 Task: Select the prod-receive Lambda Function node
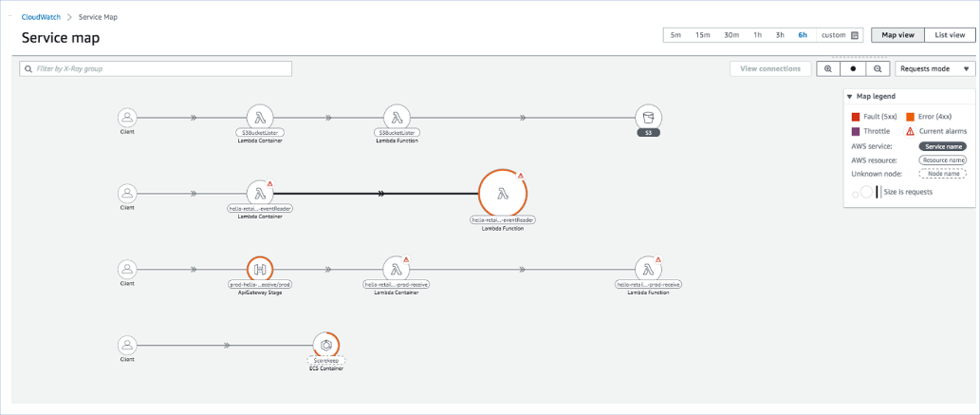(x=648, y=270)
